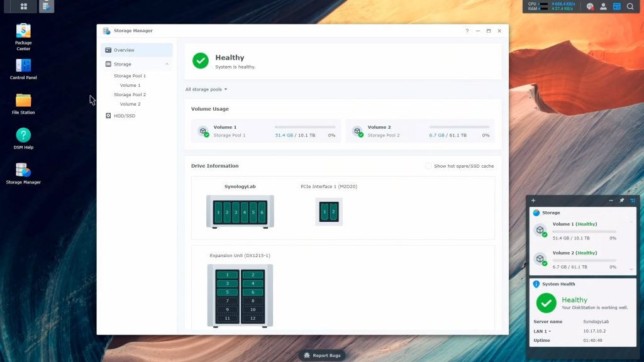Select drive bay 1 of SynologyLab
The height and width of the screenshot is (362, 644).
pos(218,212)
